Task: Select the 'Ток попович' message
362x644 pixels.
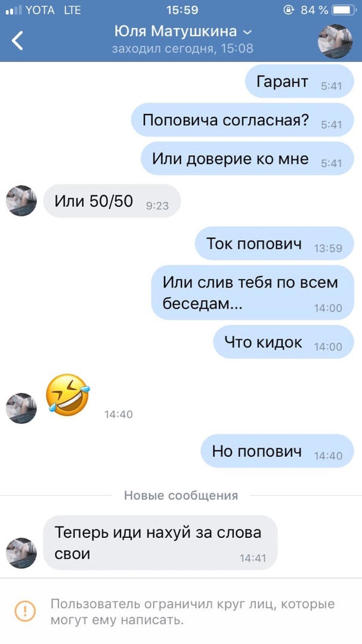Action: (274, 243)
